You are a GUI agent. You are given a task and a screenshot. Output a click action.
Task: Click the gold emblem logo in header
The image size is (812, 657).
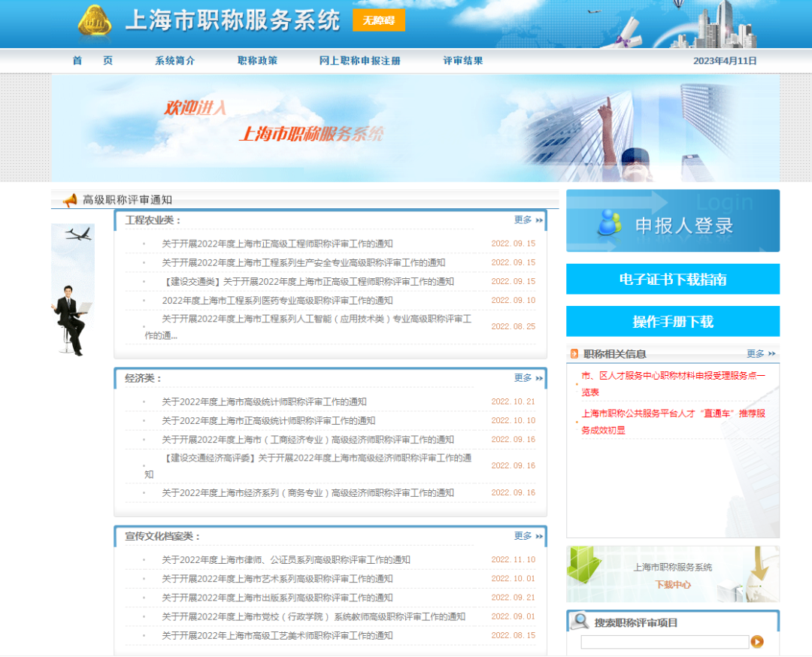[x=95, y=23]
